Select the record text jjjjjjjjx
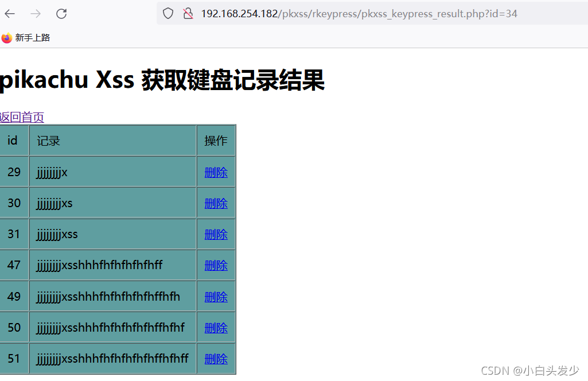This screenshot has width=588, height=381. click(52, 173)
